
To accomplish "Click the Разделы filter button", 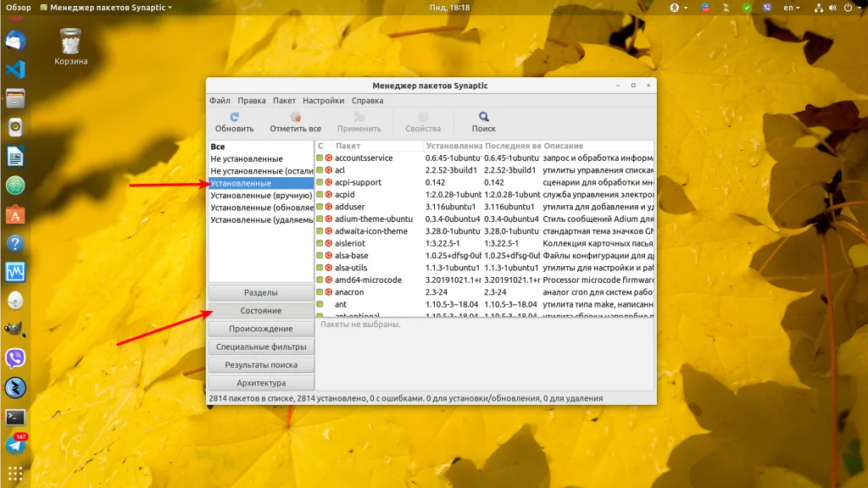I will click(260, 293).
